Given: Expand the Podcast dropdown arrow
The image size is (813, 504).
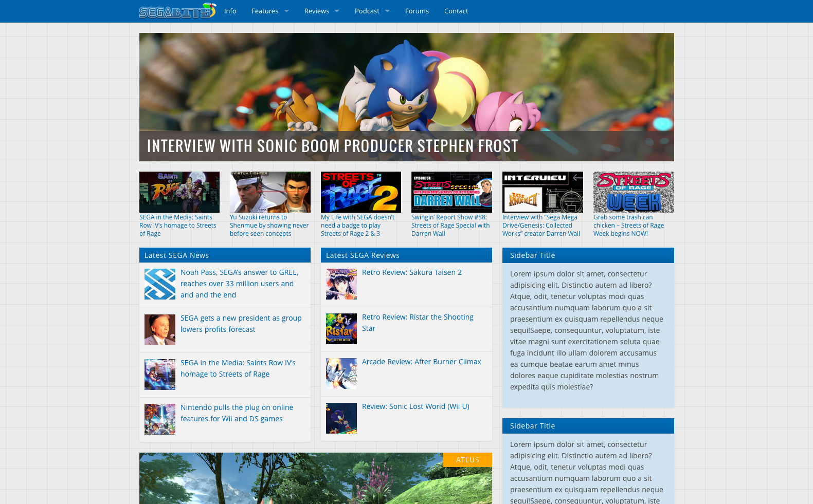Looking at the screenshot, I should click(x=387, y=11).
